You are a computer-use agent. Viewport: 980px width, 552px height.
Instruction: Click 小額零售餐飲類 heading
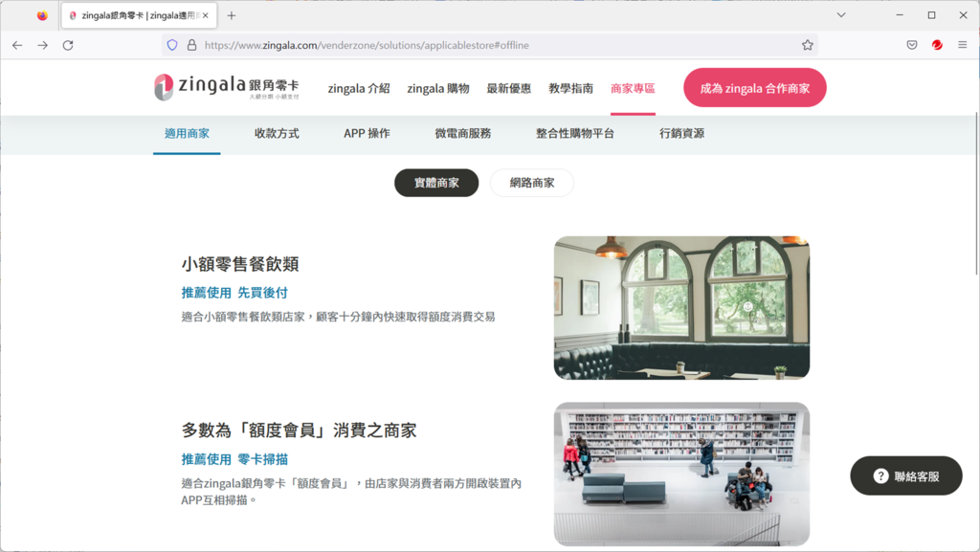tap(240, 264)
